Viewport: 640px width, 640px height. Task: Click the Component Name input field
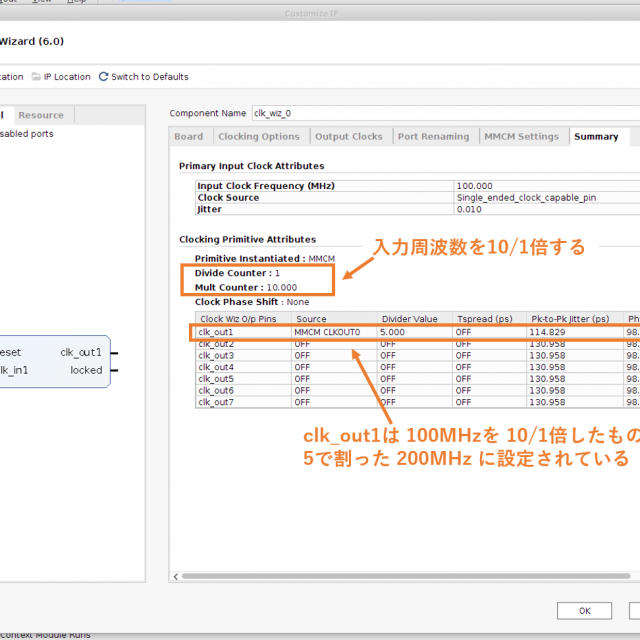(440, 113)
